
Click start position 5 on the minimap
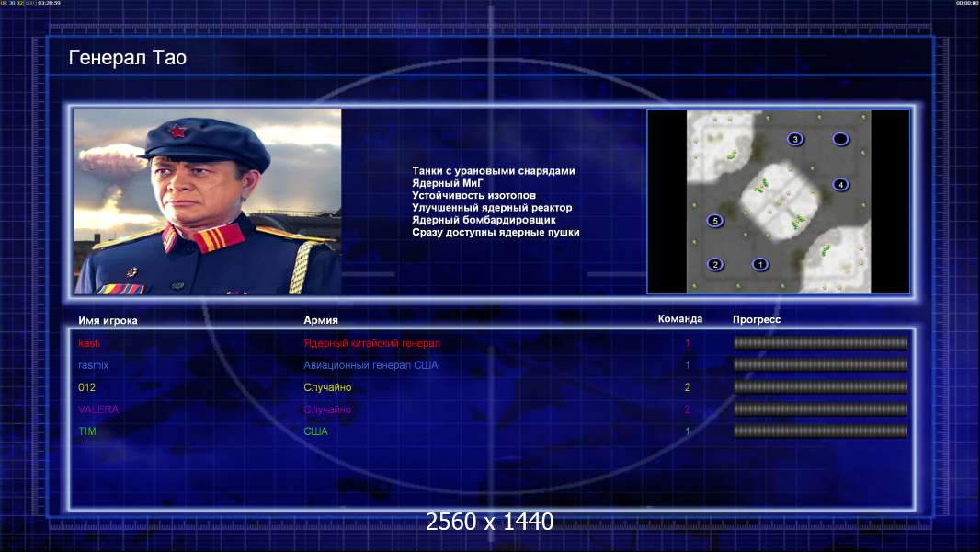click(715, 221)
